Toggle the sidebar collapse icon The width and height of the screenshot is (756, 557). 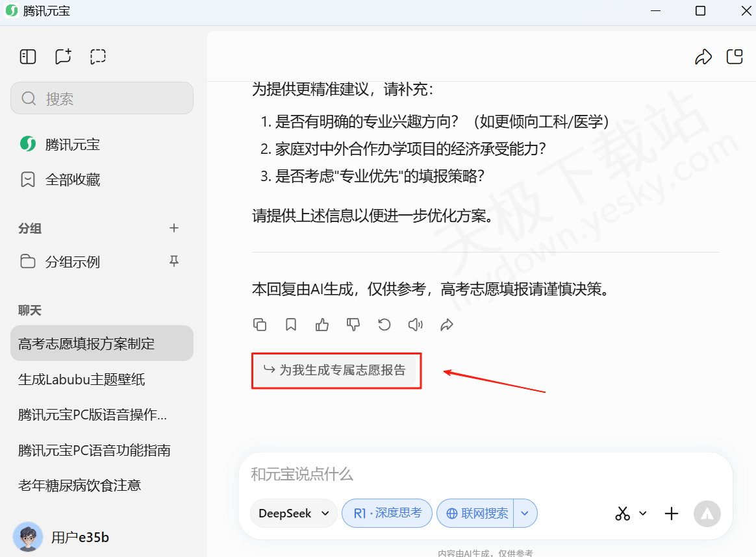[x=28, y=56]
